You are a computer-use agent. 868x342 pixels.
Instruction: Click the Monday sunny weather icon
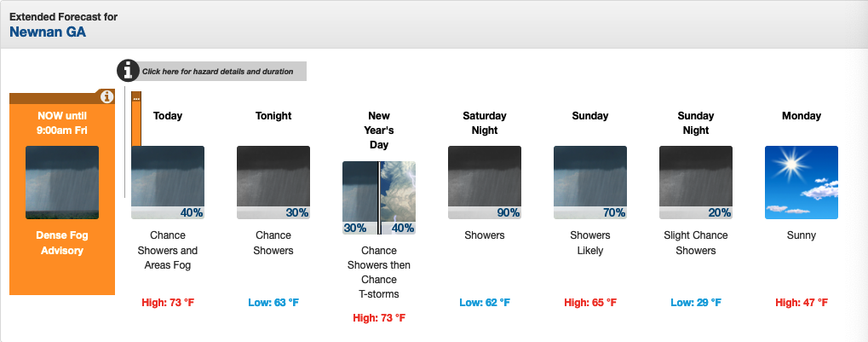tap(802, 183)
